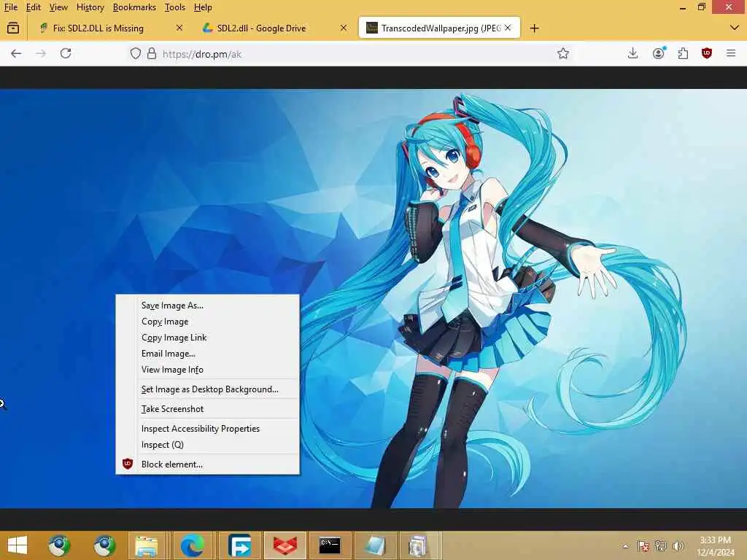Open the Action Center flag icon
This screenshot has height=560, width=747.
coord(643,546)
